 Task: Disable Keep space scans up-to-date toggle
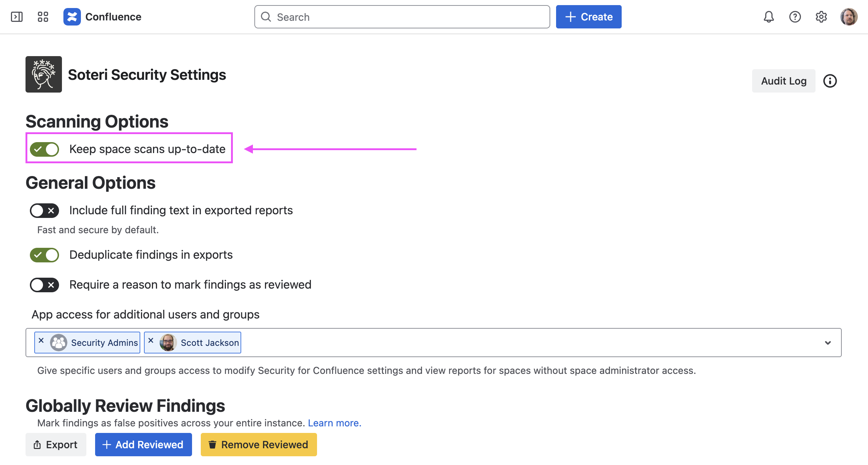click(x=44, y=149)
